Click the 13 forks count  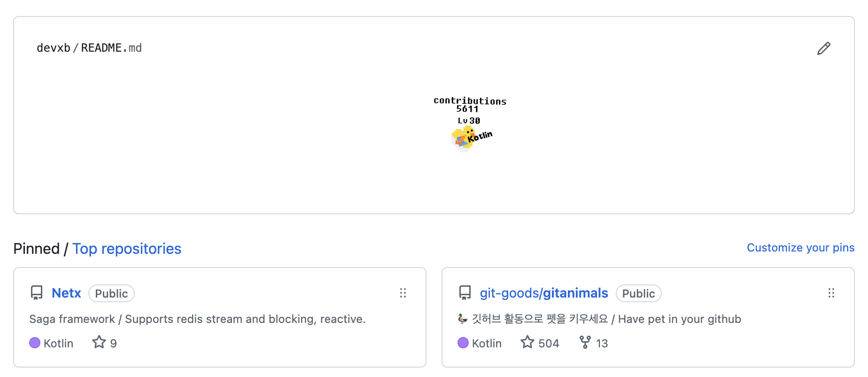click(x=602, y=344)
